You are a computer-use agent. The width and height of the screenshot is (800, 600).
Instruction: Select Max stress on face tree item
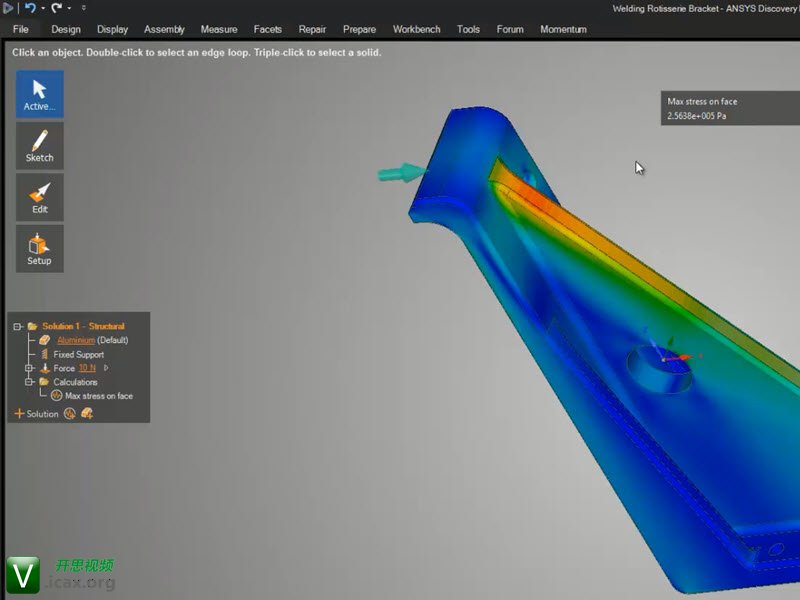[99, 395]
